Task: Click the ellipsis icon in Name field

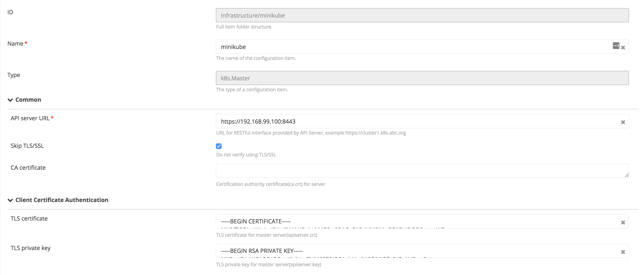Action: [x=616, y=46]
